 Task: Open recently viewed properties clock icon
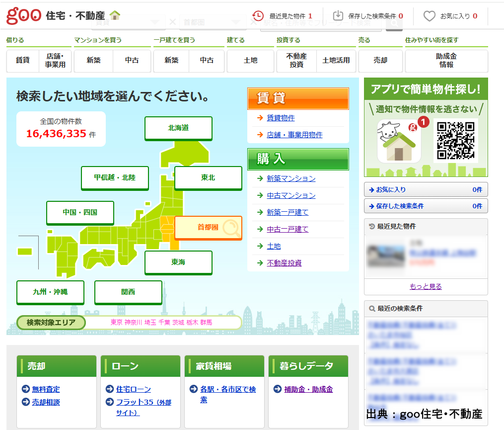[258, 16]
